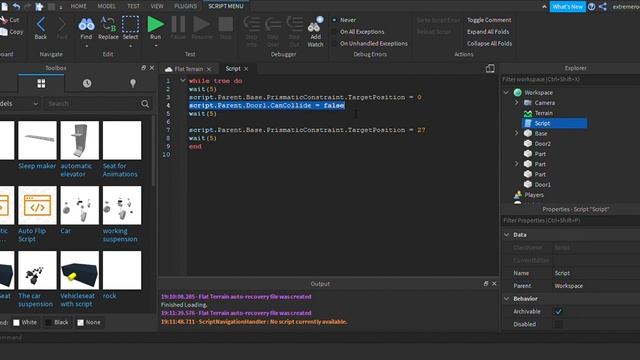The image size is (640, 360).
Task: Collapse the Workspace tree node
Action: 507,93
